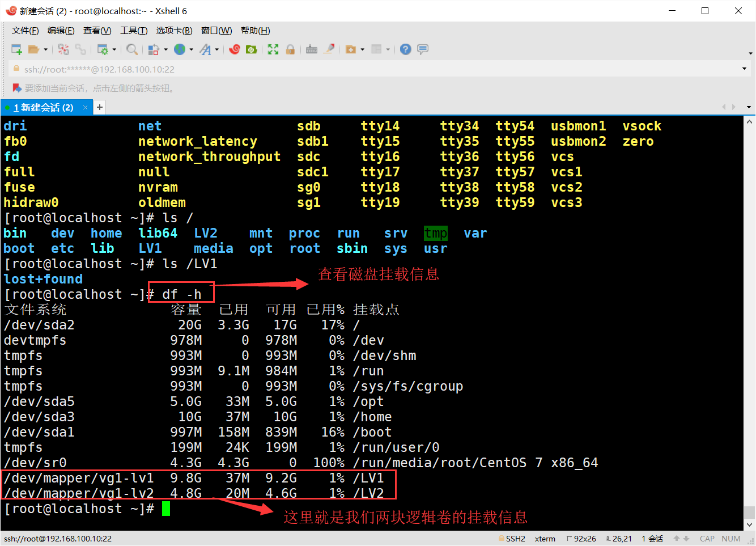
Task: Open the 编辑(E) menu
Action: [x=61, y=31]
